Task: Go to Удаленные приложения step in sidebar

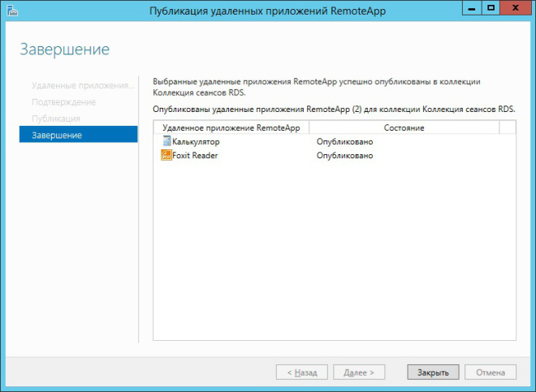Action: click(x=81, y=86)
